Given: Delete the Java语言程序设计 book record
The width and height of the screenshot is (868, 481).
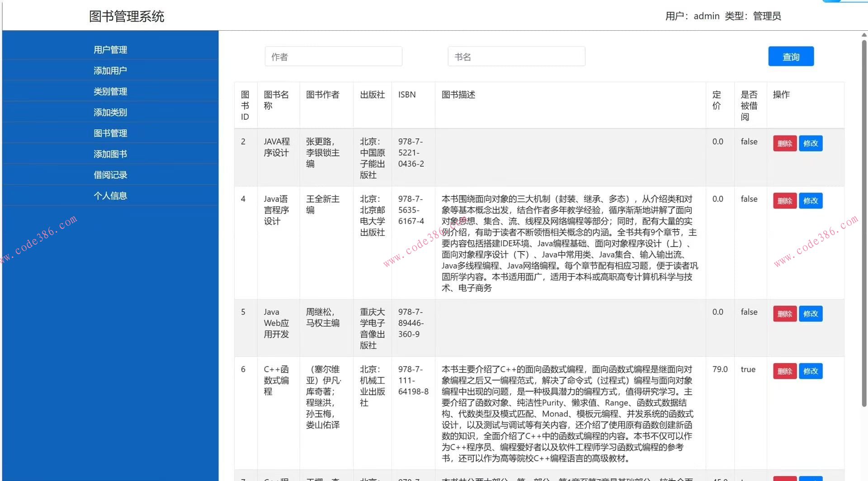Looking at the screenshot, I should tap(784, 201).
